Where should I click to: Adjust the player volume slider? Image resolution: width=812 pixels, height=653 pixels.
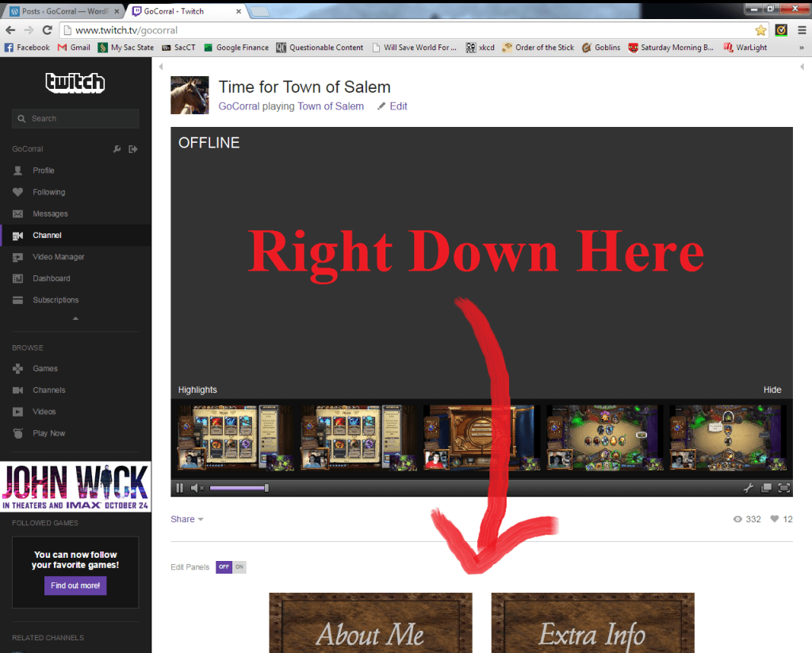(239, 488)
